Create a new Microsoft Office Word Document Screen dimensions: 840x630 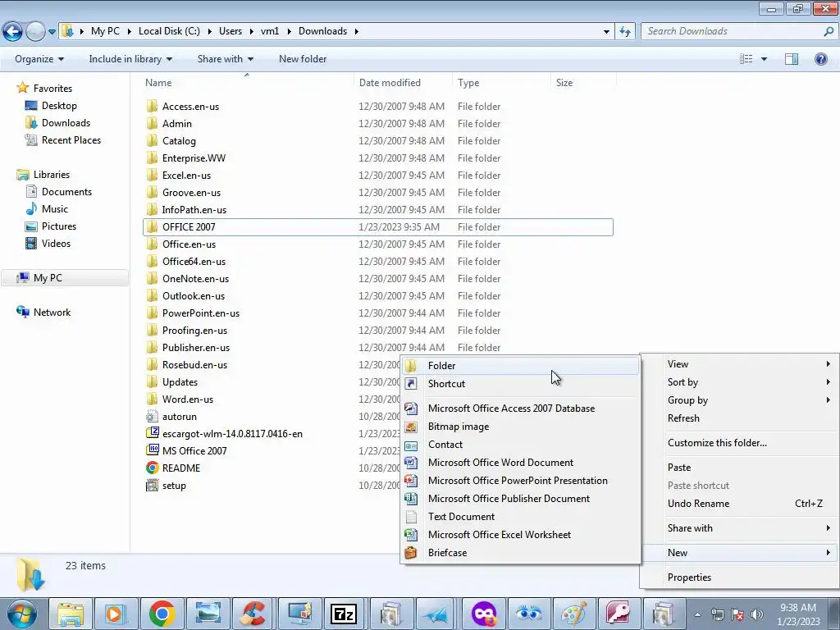(520, 463)
